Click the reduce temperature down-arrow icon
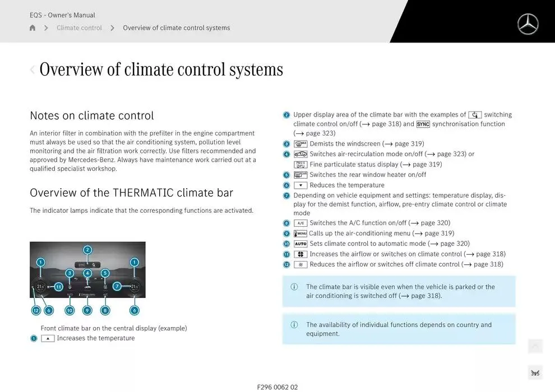This screenshot has height=392, width=555. [x=300, y=185]
